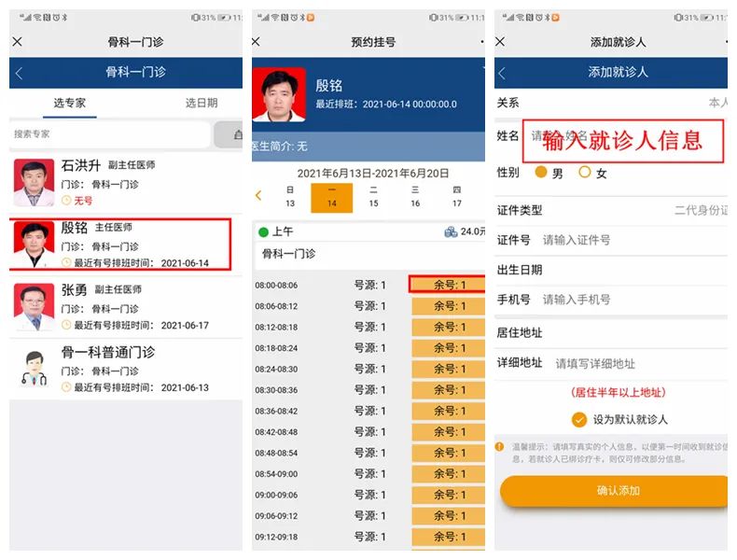Book 余号:1 for 09:06-09:12 slot

click(x=448, y=516)
